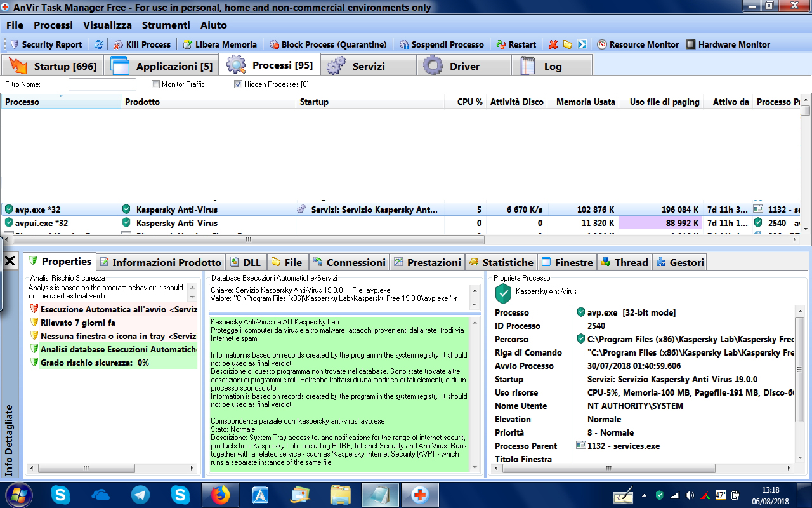Open the Informazioni Prodotto detail tab

click(x=160, y=262)
